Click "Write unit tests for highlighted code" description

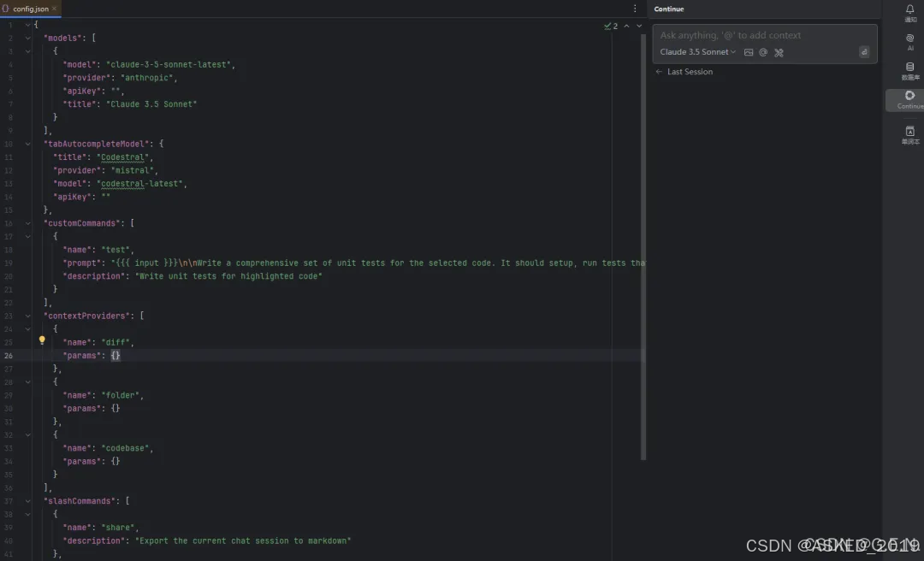point(228,276)
